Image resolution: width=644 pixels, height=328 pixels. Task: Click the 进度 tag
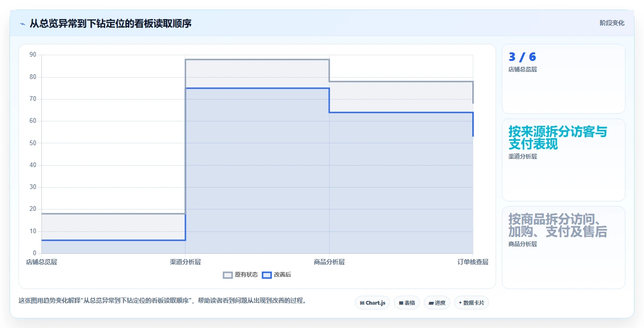tap(437, 303)
